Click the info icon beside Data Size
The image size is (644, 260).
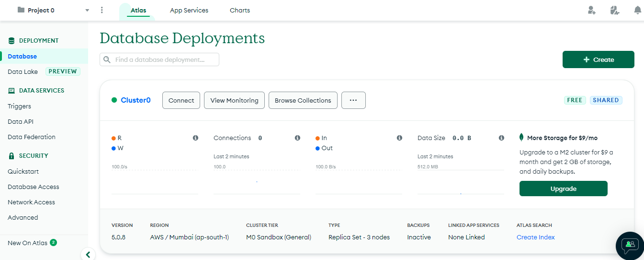coord(501,138)
